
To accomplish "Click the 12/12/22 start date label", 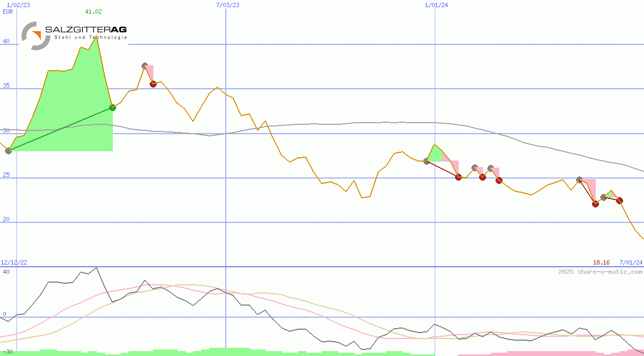I will click(14, 263).
